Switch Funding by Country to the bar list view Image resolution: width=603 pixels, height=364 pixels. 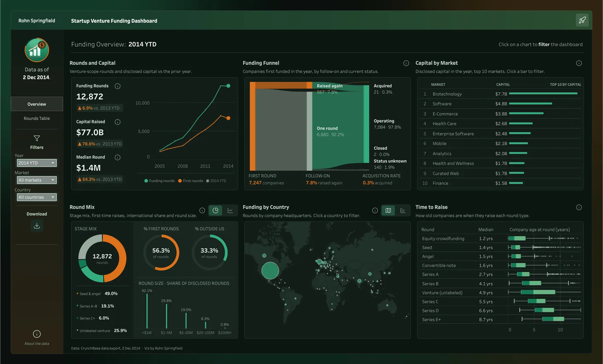403,210
